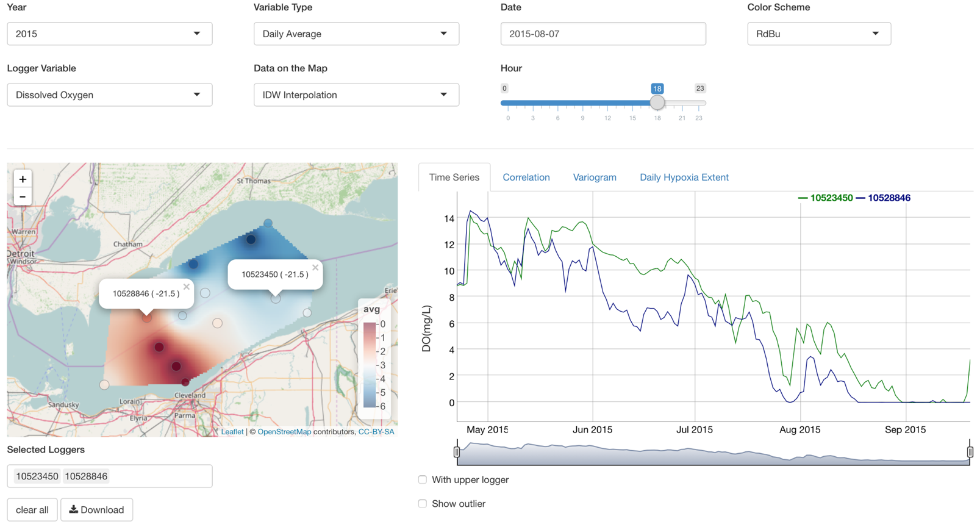Viewport: 980px width, 527px height.
Task: Open the Color Scheme RdBu dropdown
Action: click(818, 34)
